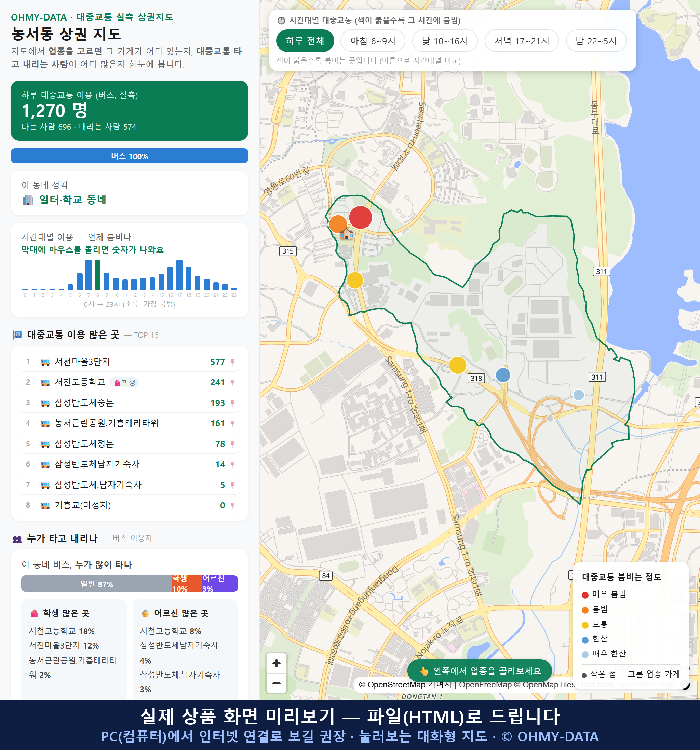Click the 서천마을3단지 stop name
This screenshot has height=750, width=700.
pos(82,362)
